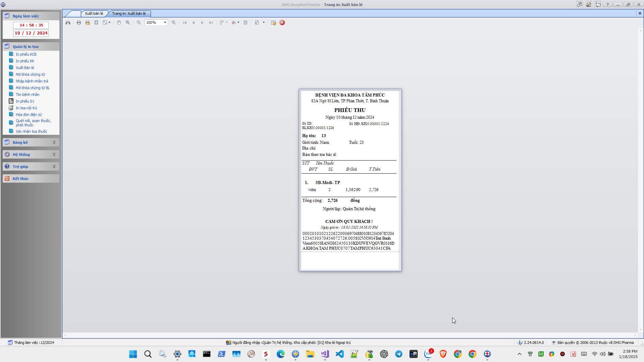Open the 100% zoom dropdown
This screenshot has width=644, height=362.
coord(165,22)
